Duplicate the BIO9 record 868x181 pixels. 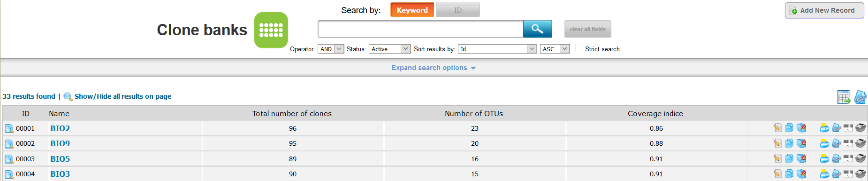(789, 143)
